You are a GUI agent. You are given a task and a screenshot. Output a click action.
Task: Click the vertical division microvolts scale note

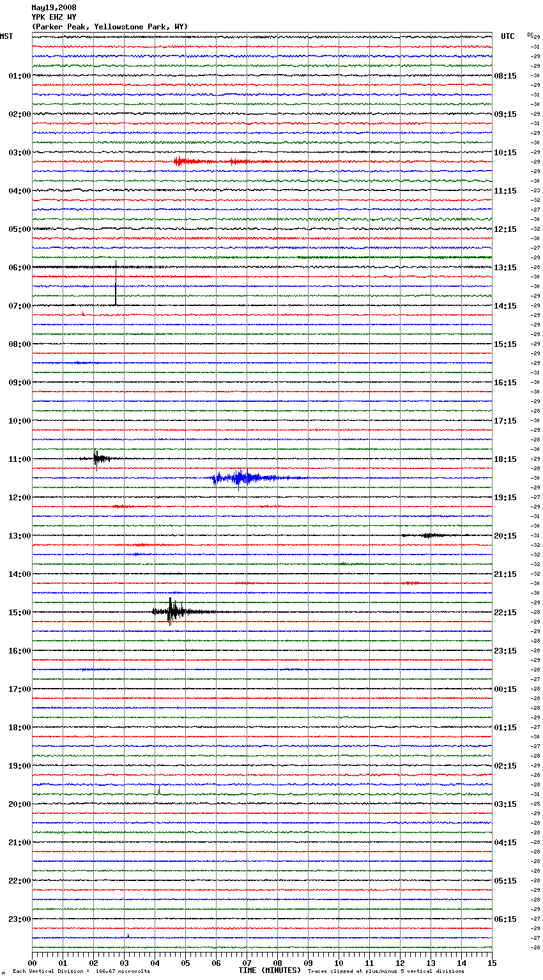click(81, 972)
